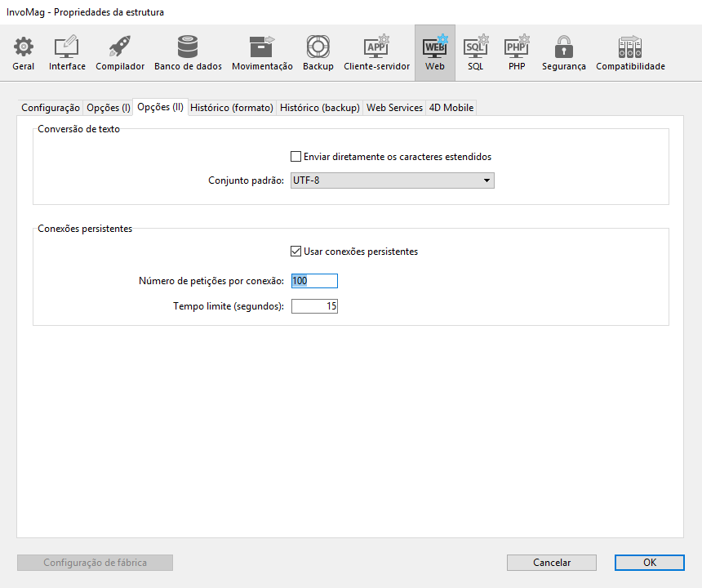Switch to the Histórico (backup) tab
702x588 pixels.
(319, 108)
